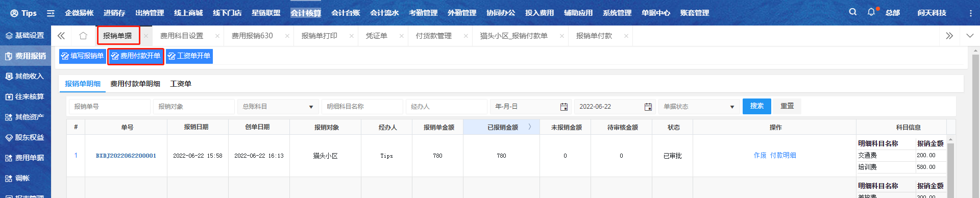Close the 猫头小区_报销付款单 tab

[x=562, y=36]
